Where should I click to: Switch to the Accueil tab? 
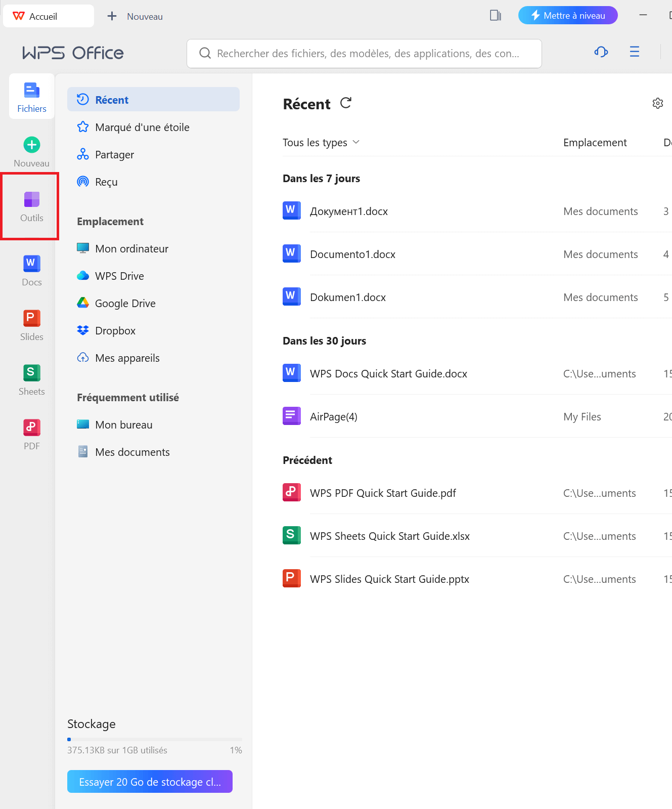tap(48, 16)
